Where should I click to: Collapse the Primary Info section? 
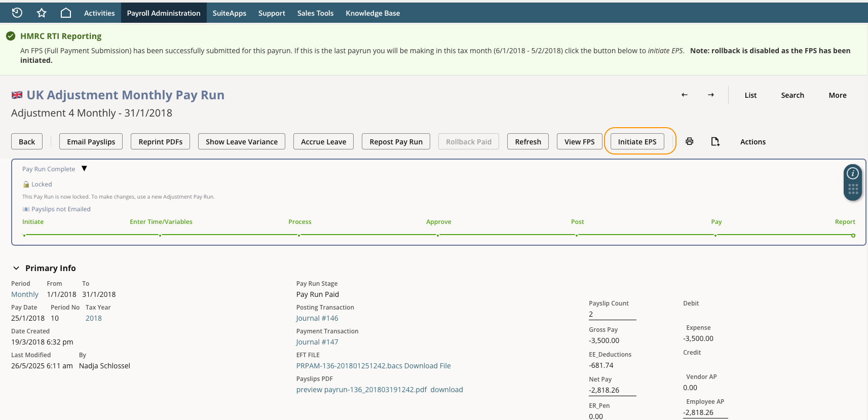[16, 268]
